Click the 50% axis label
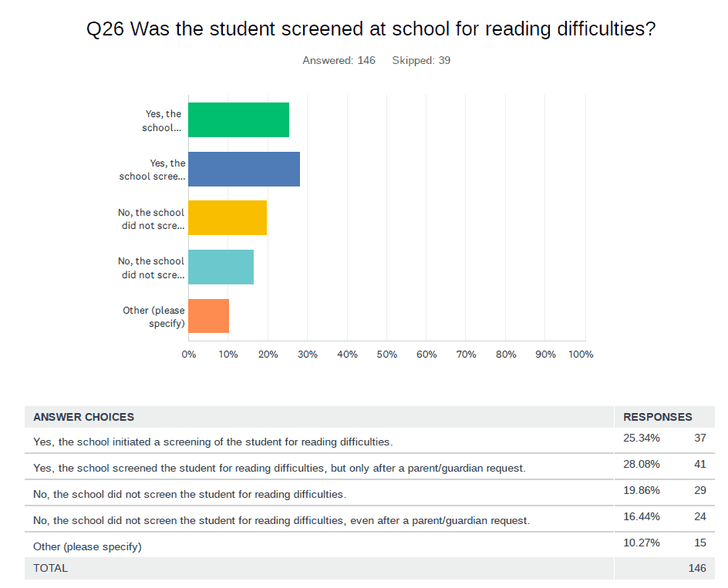Viewport: 728px width, 588px height. click(x=386, y=354)
